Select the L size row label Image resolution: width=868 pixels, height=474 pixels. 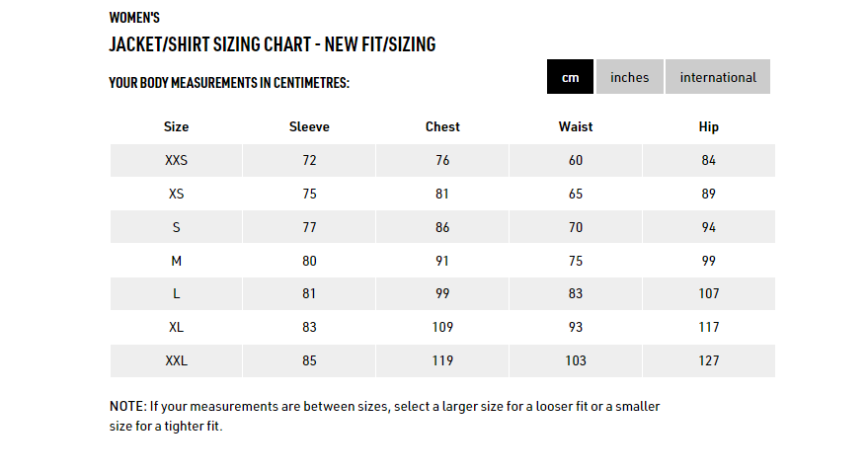(176, 293)
